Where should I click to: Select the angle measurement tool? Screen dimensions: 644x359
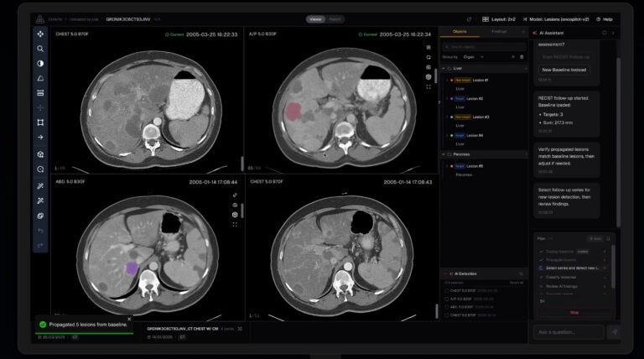tap(40, 78)
